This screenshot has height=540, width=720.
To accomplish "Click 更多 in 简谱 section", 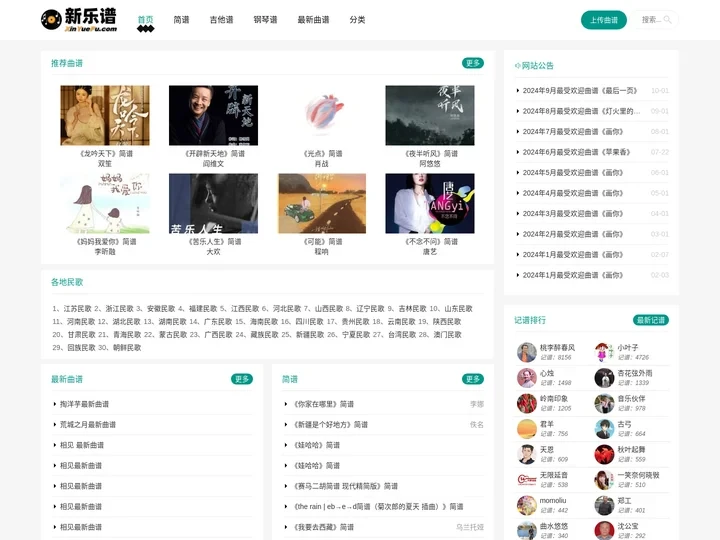I will coord(472,379).
